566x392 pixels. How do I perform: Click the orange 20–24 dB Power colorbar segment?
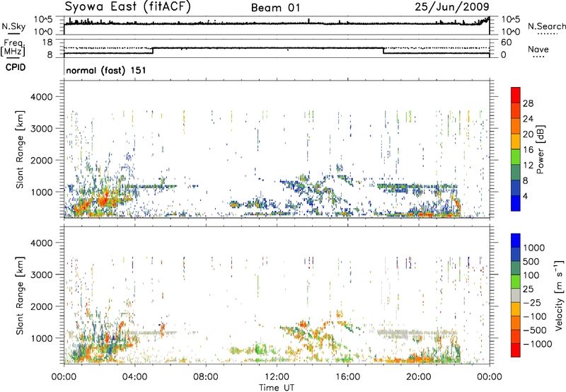point(516,126)
